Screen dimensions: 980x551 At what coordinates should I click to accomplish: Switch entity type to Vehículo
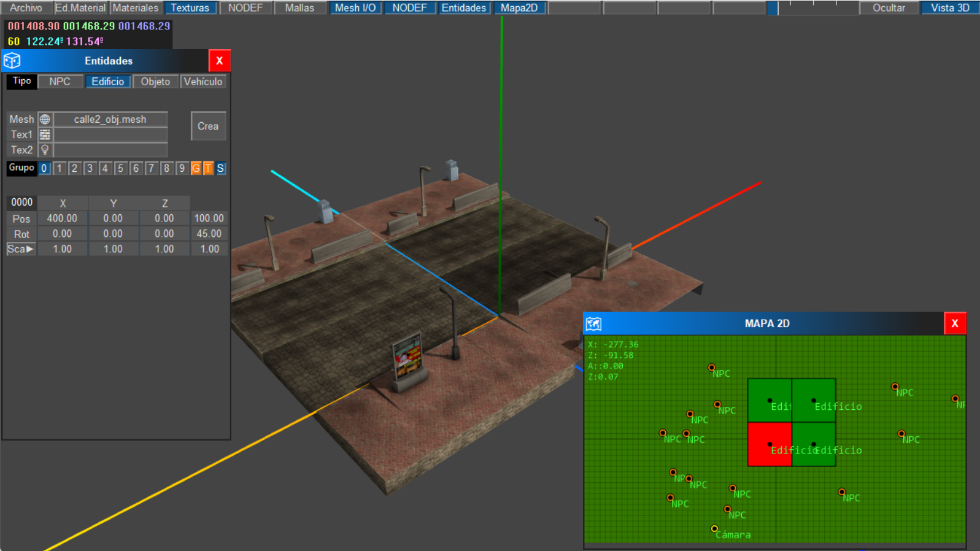point(203,82)
